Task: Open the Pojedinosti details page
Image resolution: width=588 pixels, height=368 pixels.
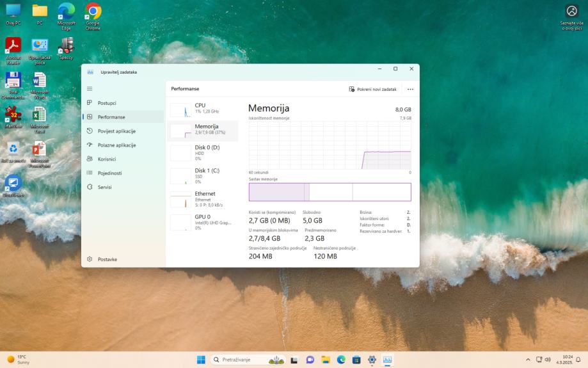Action: point(109,173)
